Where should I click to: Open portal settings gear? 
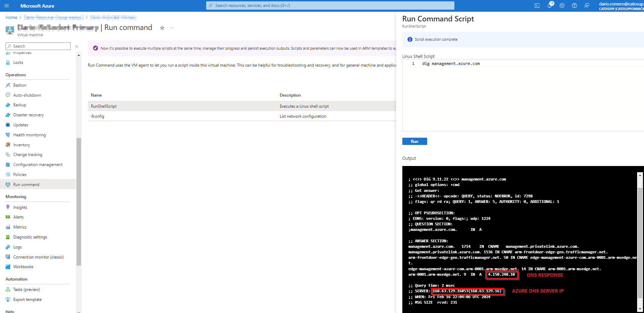click(562, 6)
